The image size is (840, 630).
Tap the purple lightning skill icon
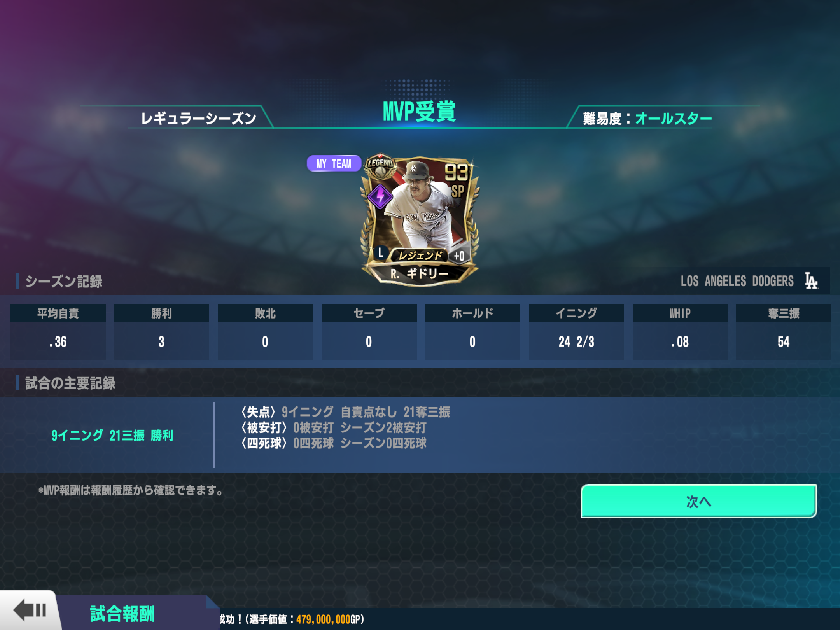click(380, 196)
